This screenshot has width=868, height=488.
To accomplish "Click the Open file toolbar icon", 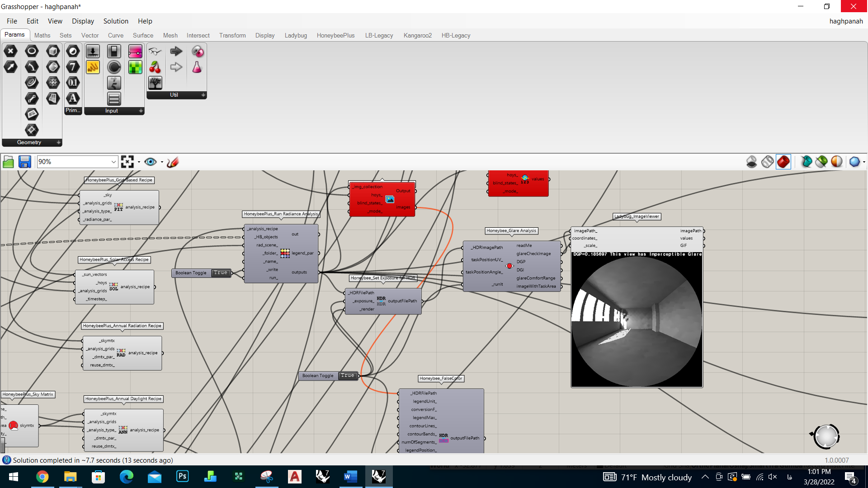I will click(x=8, y=162).
